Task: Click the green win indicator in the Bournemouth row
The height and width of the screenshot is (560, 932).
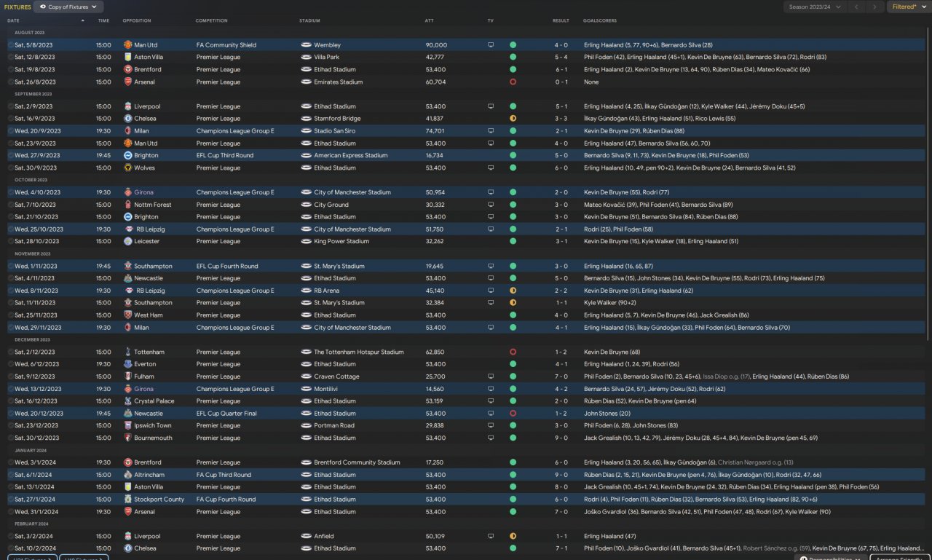Action: click(513, 438)
